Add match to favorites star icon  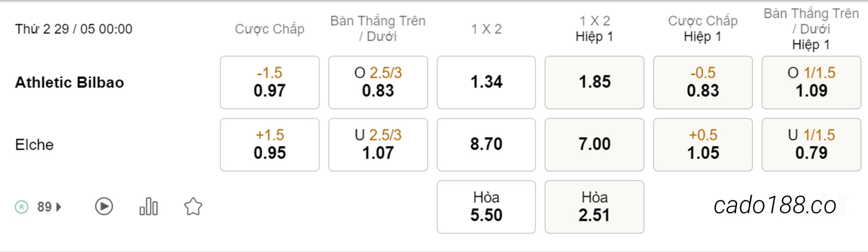(x=193, y=206)
